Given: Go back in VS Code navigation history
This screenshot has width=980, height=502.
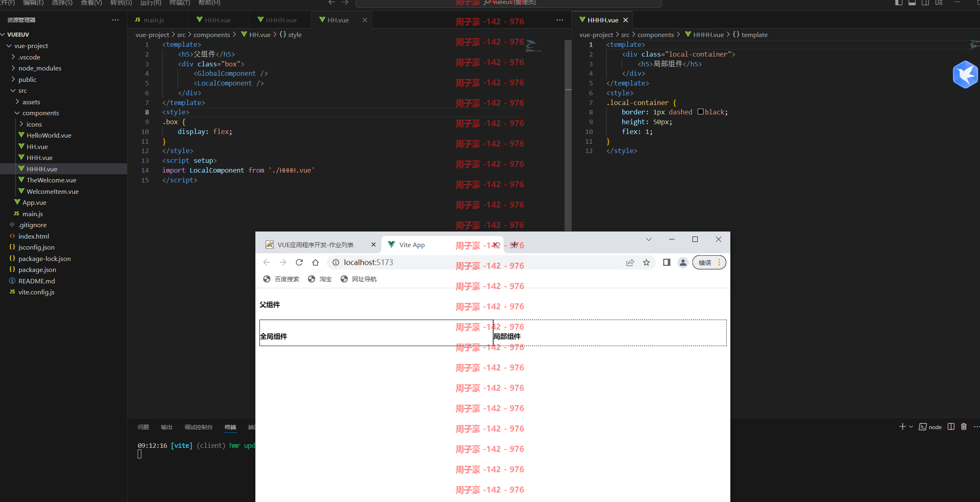Looking at the screenshot, I should point(332,2).
